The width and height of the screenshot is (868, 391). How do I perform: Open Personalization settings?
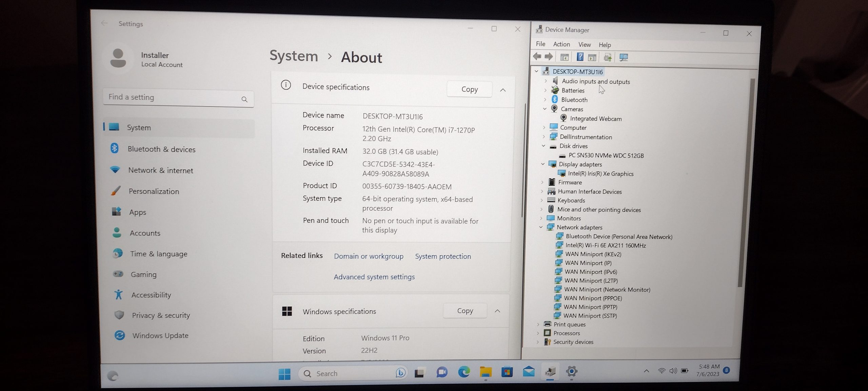click(x=178, y=191)
